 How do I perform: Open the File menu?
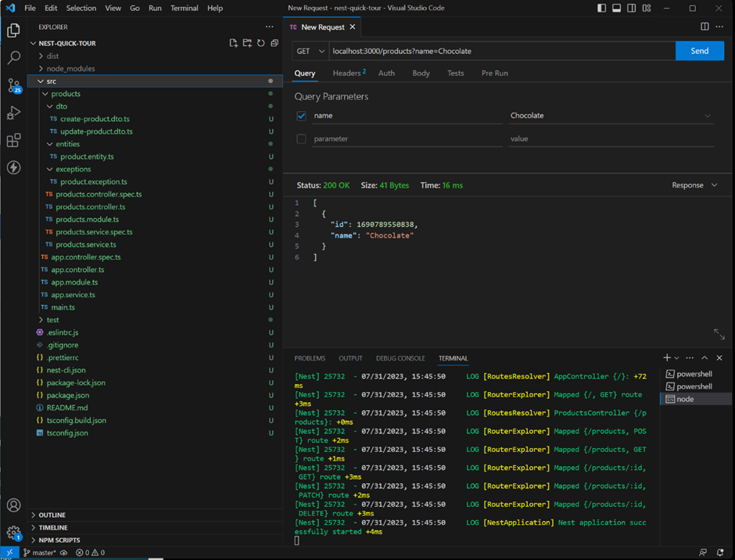[30, 8]
